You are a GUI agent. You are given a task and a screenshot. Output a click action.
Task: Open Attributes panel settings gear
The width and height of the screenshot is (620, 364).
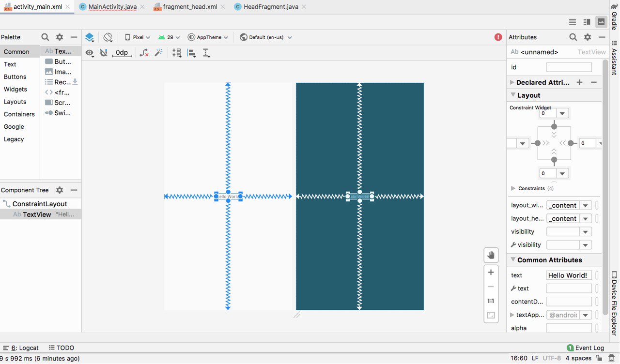coord(588,37)
